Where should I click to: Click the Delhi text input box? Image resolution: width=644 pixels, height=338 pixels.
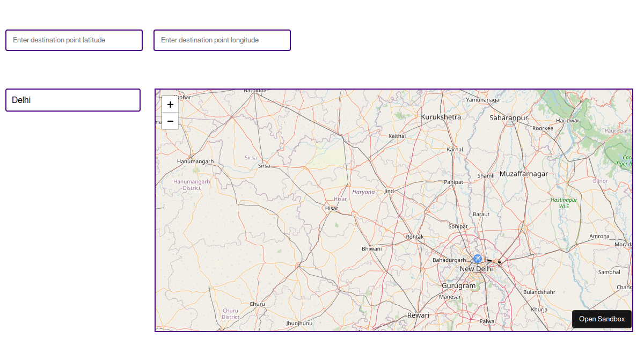73,100
